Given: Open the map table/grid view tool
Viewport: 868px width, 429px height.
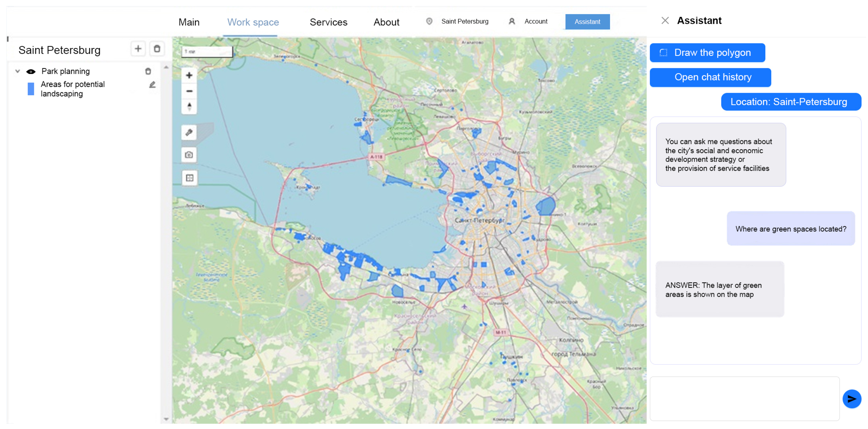Looking at the screenshot, I should (x=190, y=178).
